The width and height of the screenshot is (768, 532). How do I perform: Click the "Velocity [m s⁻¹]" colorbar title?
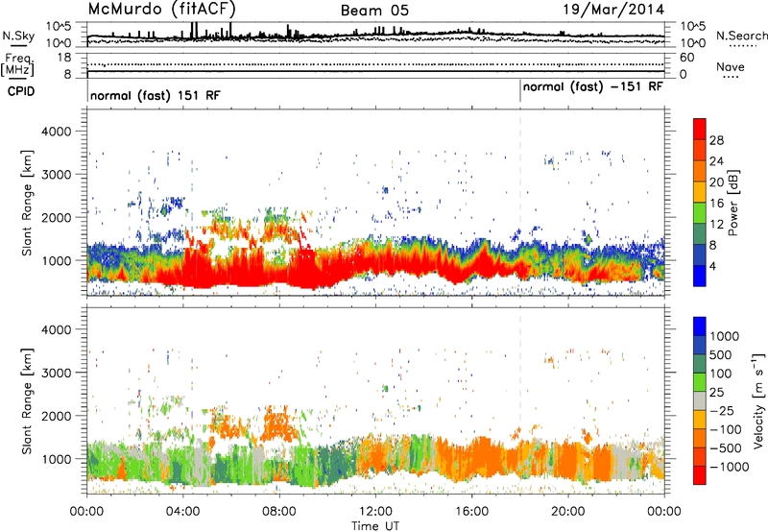pyautogui.click(x=758, y=400)
